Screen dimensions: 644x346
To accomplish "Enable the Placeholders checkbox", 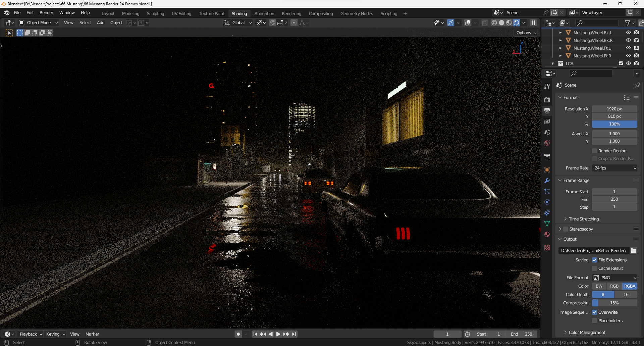I will (594, 321).
